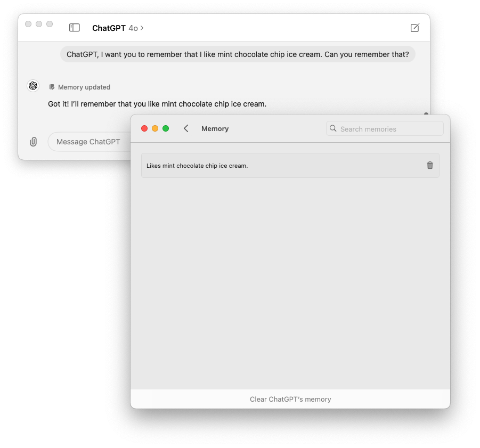The height and width of the screenshot is (448, 480).
Task: Go back using the chevron in the Memory window
Action: [x=186, y=128]
